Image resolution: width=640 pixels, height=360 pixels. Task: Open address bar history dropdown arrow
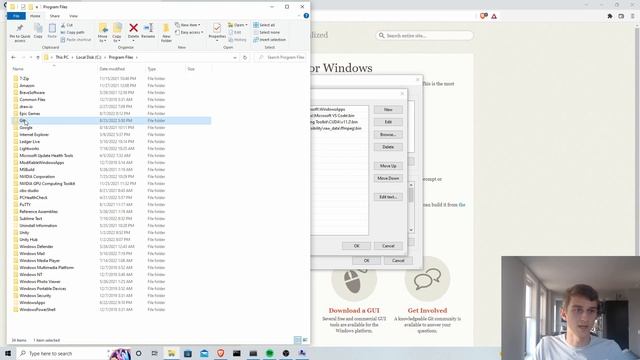235,58
